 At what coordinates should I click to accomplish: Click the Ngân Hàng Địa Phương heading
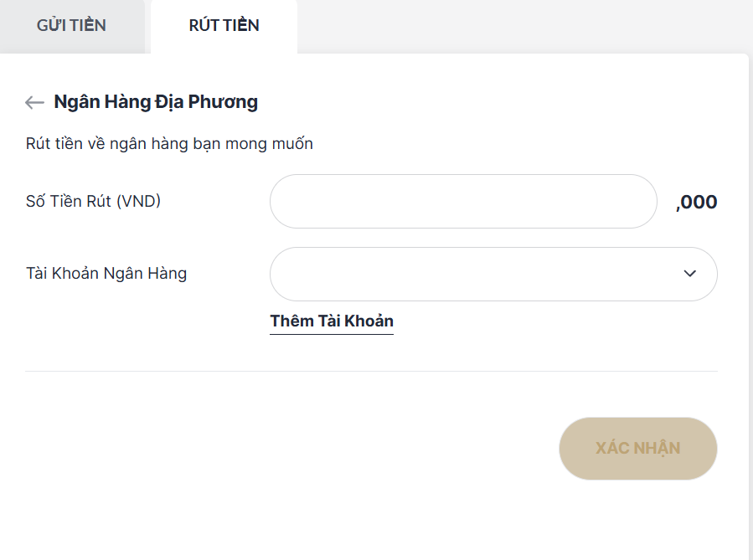tap(156, 101)
